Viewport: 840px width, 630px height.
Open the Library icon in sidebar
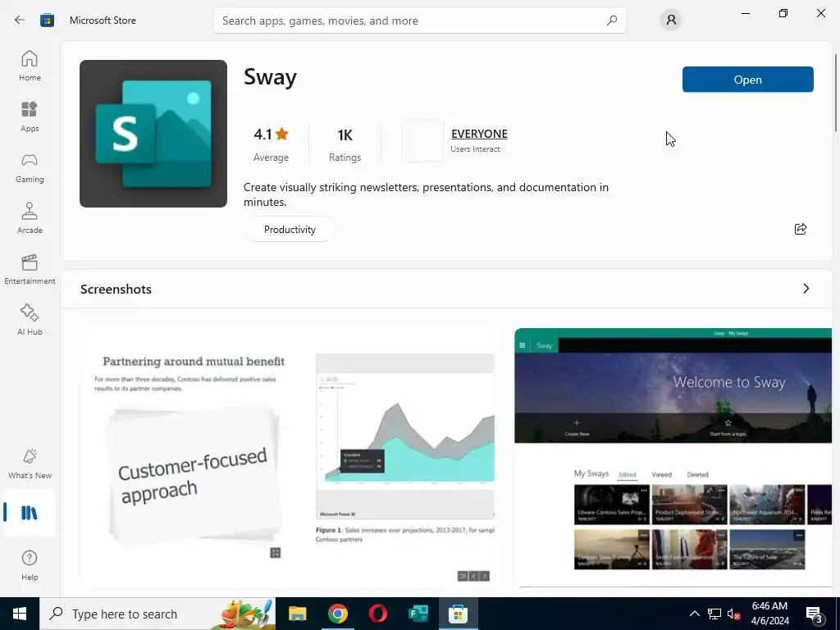tap(30, 513)
